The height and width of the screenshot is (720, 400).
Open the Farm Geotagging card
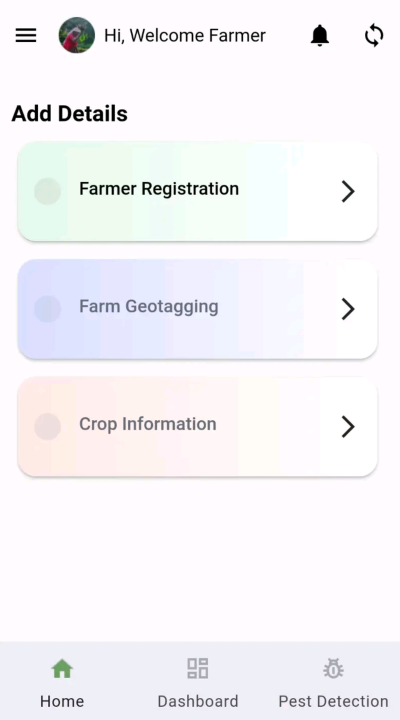tap(197, 309)
